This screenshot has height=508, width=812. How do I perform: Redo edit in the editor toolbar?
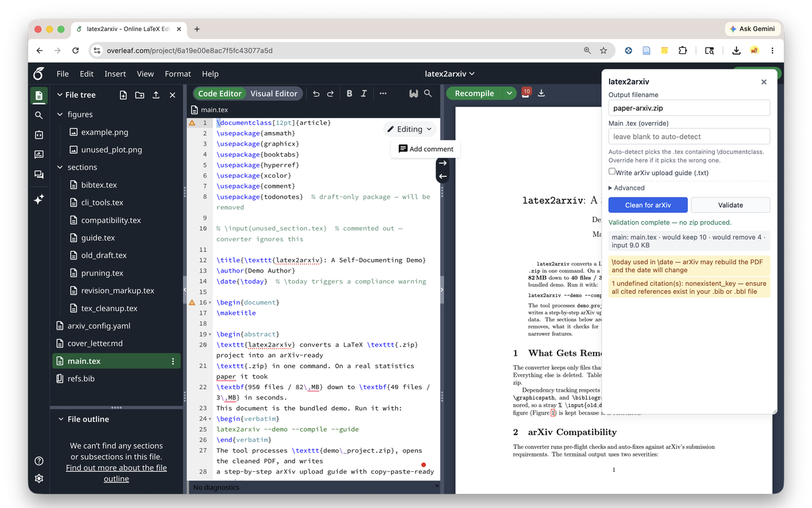(330, 93)
